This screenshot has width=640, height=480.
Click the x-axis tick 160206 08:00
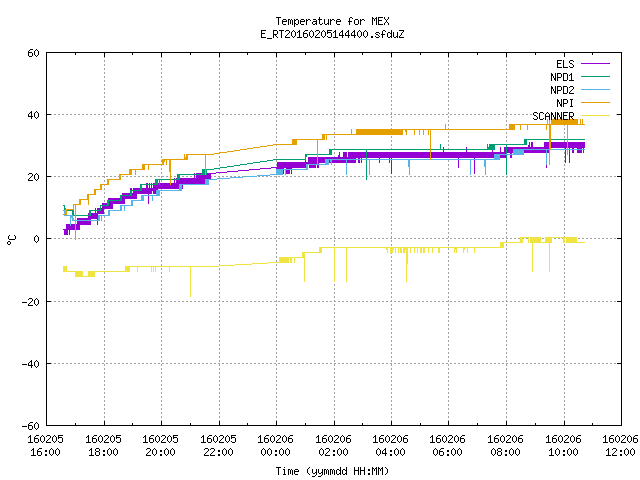coord(506,446)
